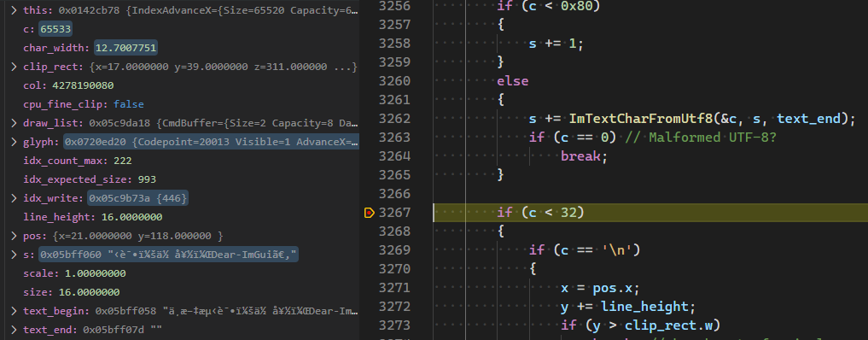The height and width of the screenshot is (340, 868).
Task: Expand the text_end variable
Action: tap(14, 330)
